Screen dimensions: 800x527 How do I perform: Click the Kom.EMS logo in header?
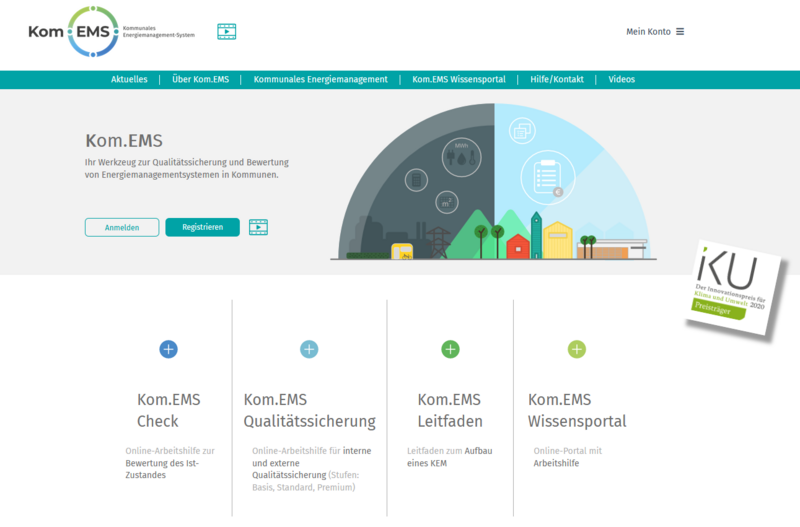pyautogui.click(x=111, y=32)
